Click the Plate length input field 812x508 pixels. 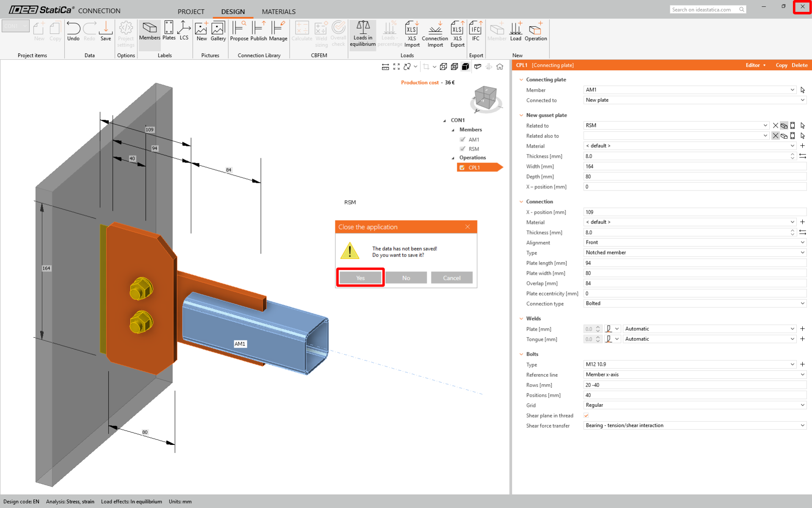(695, 263)
